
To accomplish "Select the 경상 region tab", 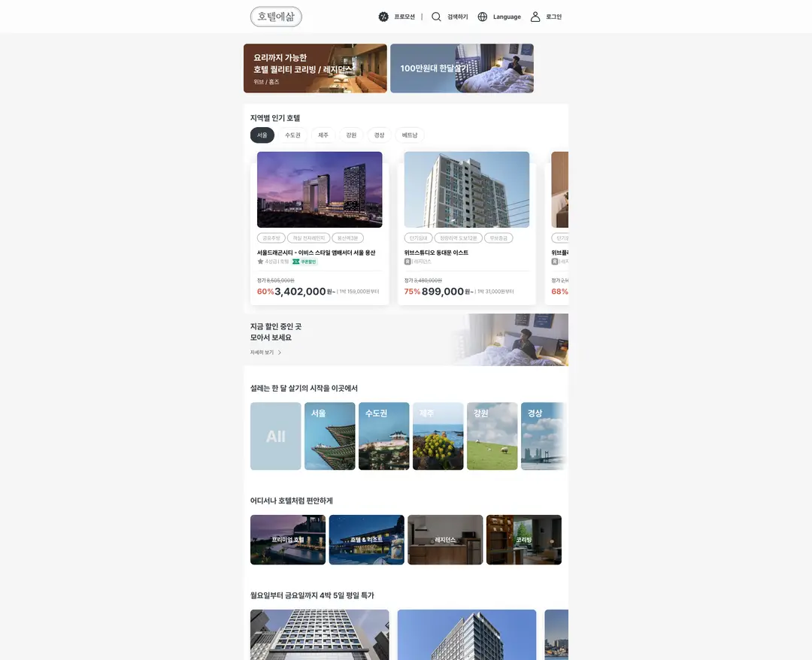I will (379, 135).
